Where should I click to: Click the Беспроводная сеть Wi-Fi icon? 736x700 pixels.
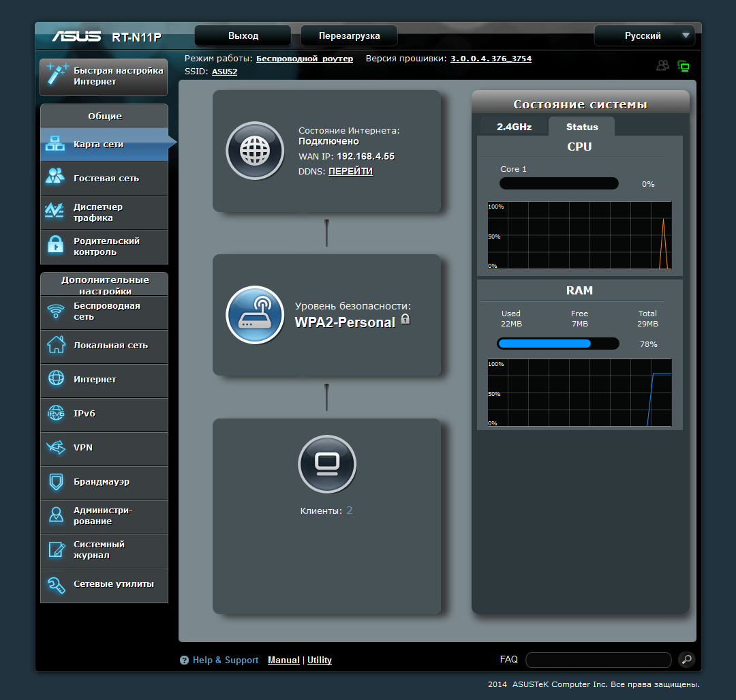tap(56, 310)
